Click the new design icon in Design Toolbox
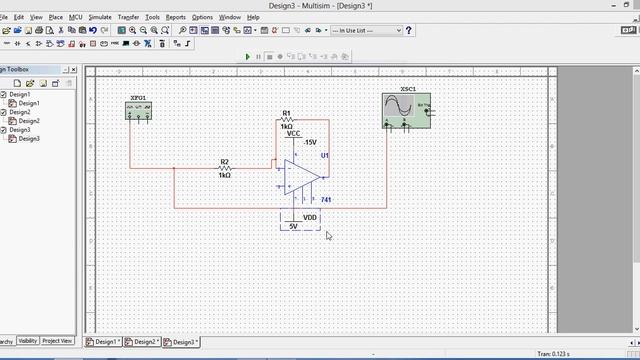The width and height of the screenshot is (640, 360). coord(17,84)
